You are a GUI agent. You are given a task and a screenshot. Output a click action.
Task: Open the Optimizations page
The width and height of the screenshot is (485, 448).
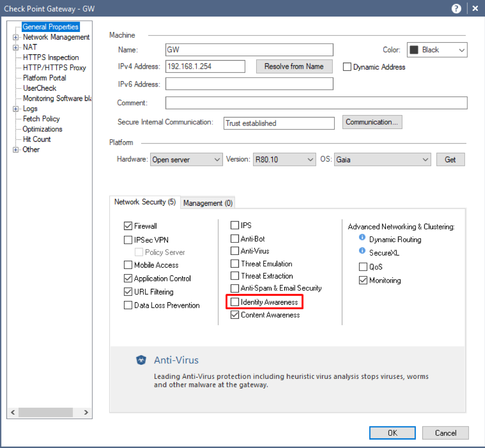(42, 129)
